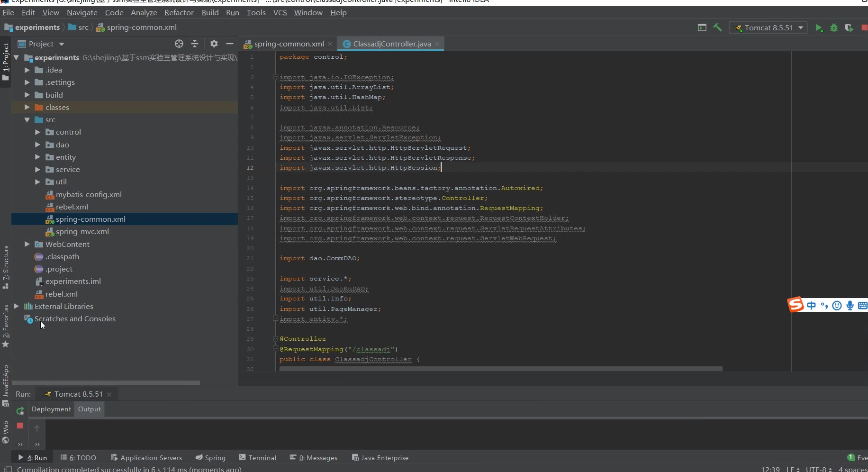Screen dimensions: 868x472
Task: Rerun Tomcat with the green rerun icon
Action: pos(20,410)
